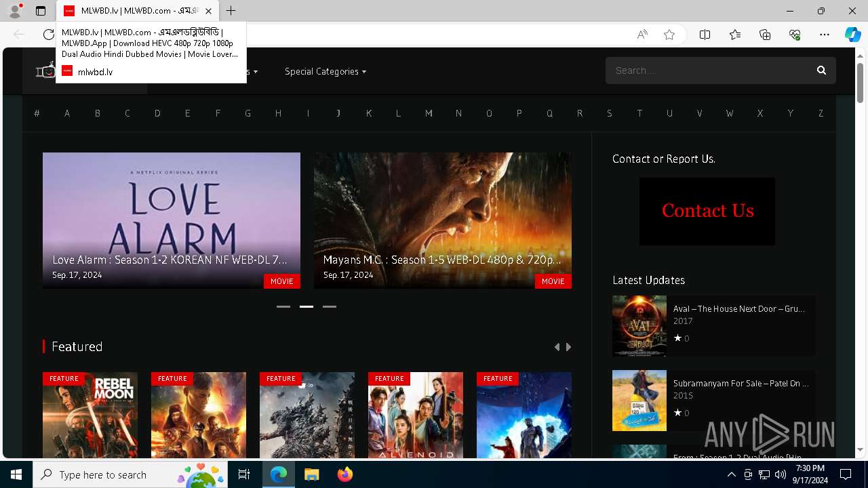Screen dimensions: 868x488
Task: Click the MLWBD site logo
Action: pyautogui.click(x=45, y=70)
